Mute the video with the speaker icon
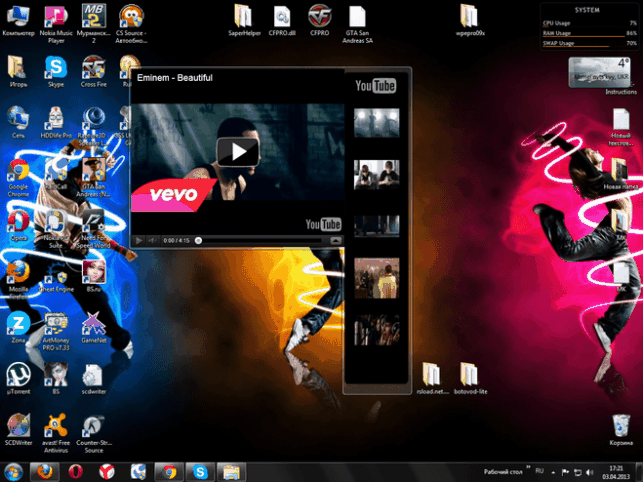 pos(152,240)
